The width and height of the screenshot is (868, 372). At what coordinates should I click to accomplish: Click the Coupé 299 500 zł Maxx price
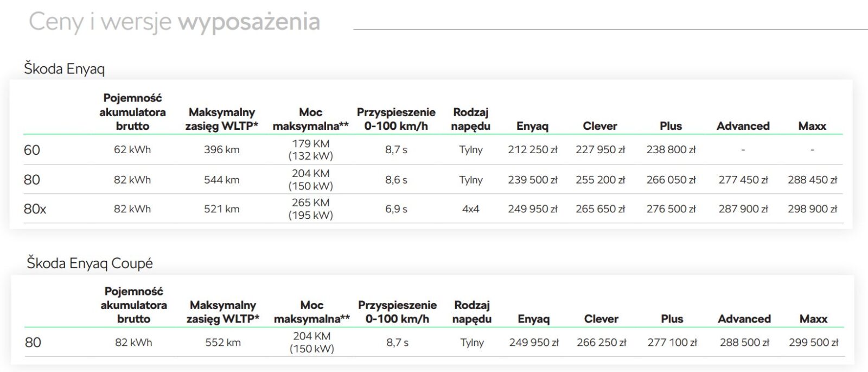813,343
